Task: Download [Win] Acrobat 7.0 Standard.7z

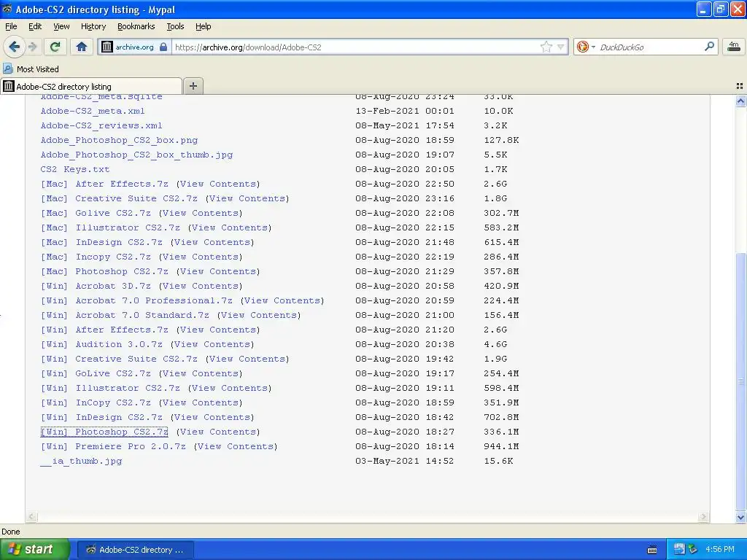Action: click(125, 315)
